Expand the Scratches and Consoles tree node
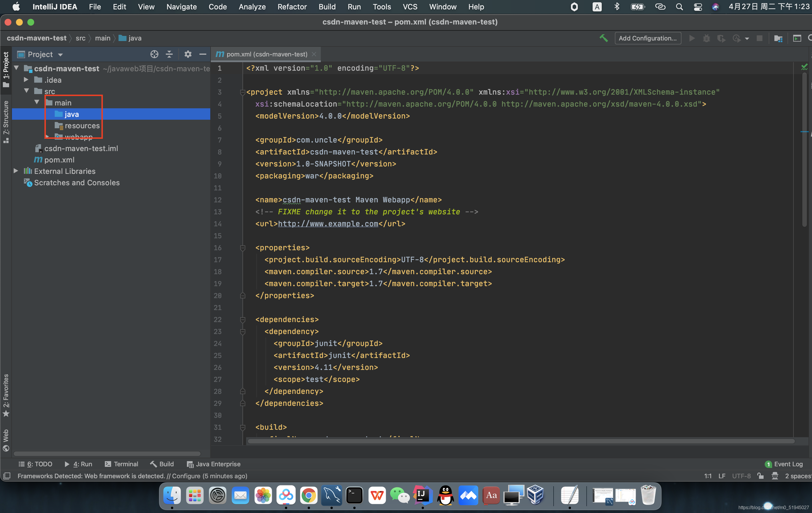 click(17, 183)
